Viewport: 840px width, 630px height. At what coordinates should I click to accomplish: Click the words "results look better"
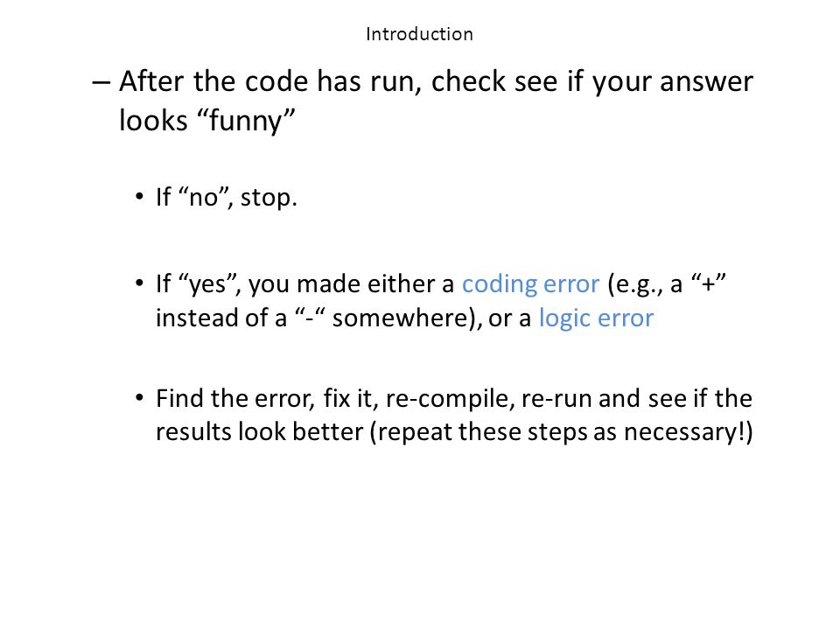259,431
